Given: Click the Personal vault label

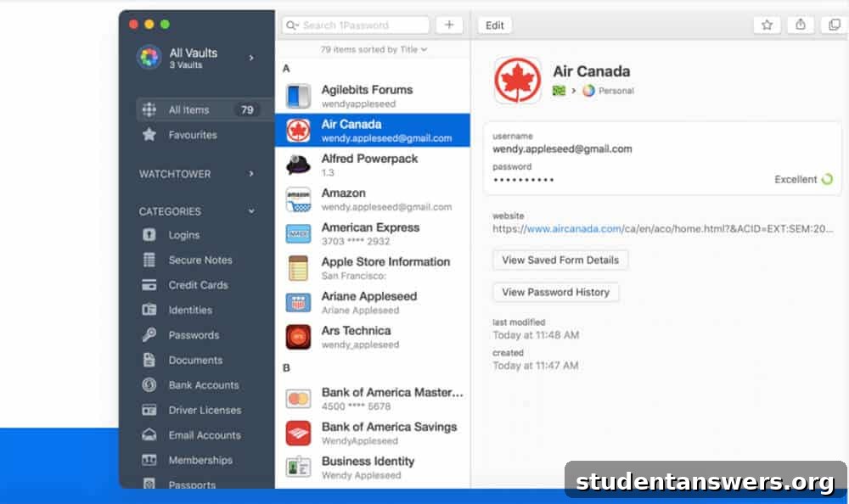Looking at the screenshot, I should click(616, 91).
